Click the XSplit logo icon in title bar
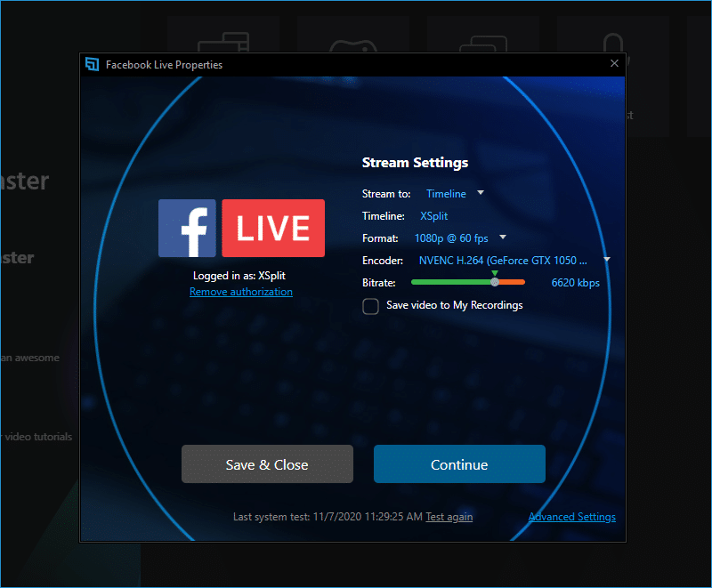This screenshot has height=588, width=712. tap(93, 64)
